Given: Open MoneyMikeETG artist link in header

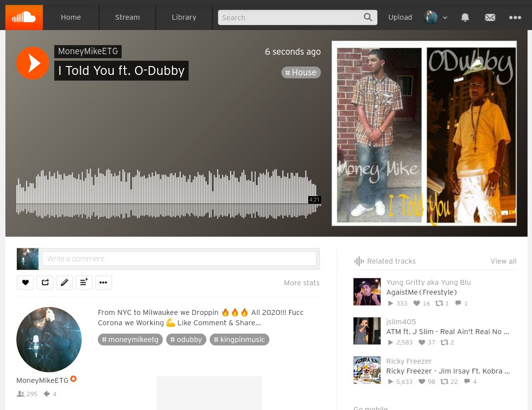Looking at the screenshot, I should (88, 51).
